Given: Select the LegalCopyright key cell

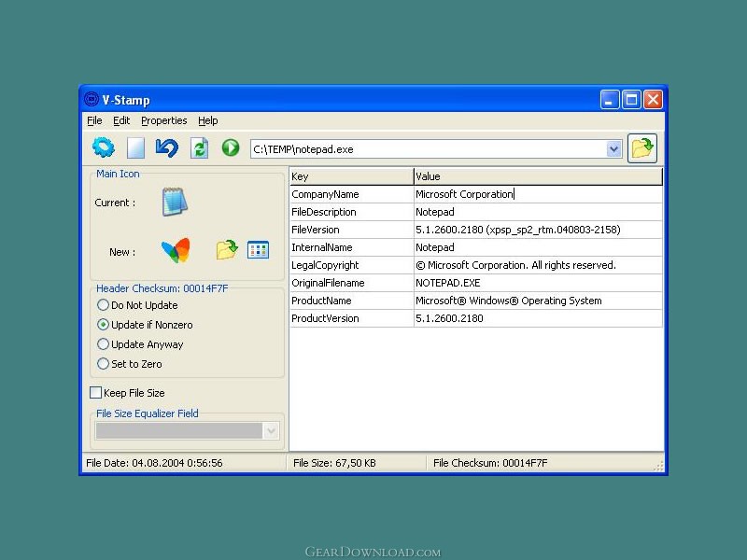Looking at the screenshot, I should 352,265.
